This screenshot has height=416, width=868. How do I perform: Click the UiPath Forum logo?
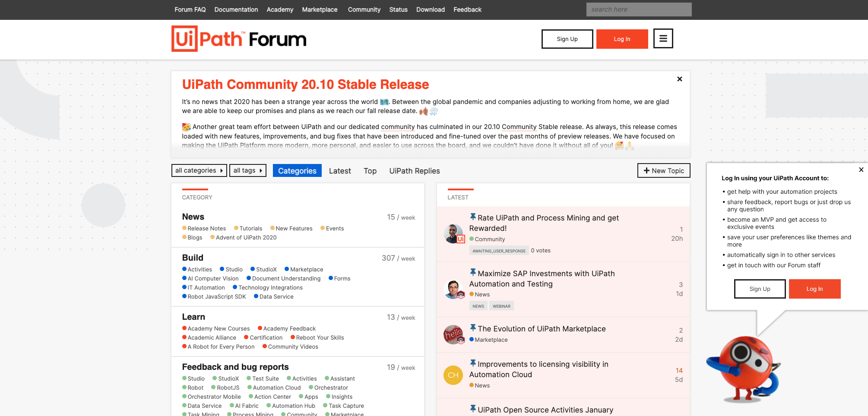[x=239, y=39]
